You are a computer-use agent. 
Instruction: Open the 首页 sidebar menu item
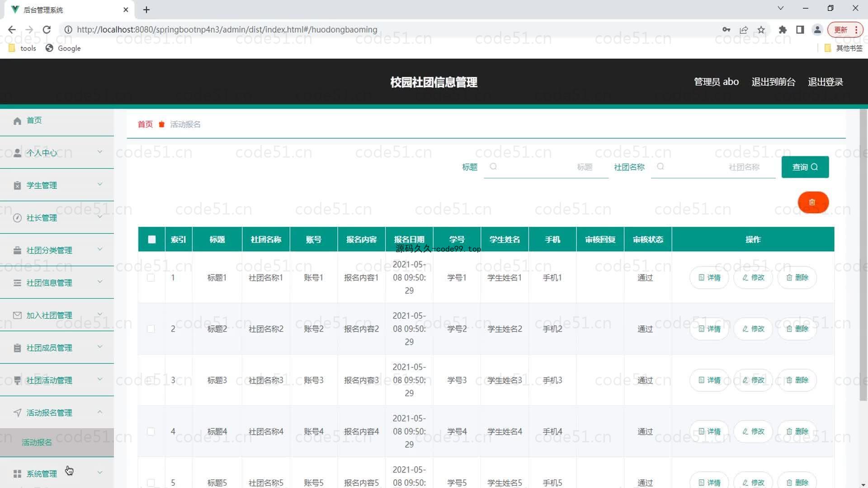coord(57,121)
